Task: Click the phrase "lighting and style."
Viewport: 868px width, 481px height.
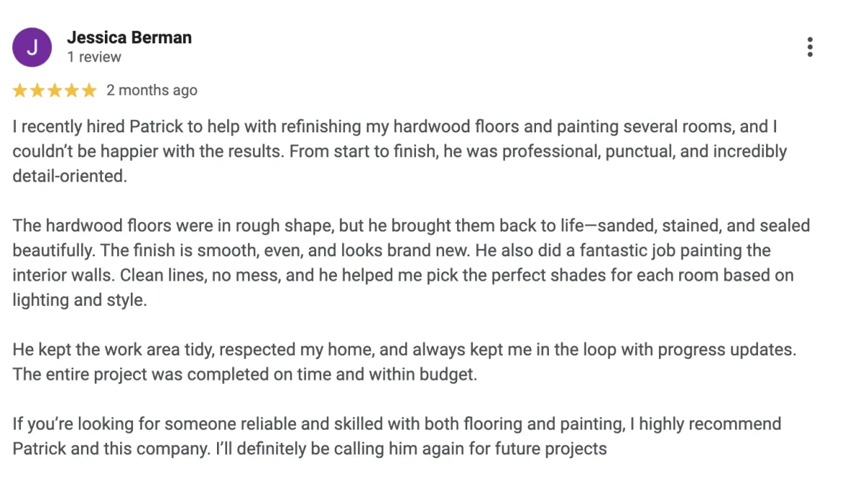Action: pyautogui.click(x=80, y=300)
